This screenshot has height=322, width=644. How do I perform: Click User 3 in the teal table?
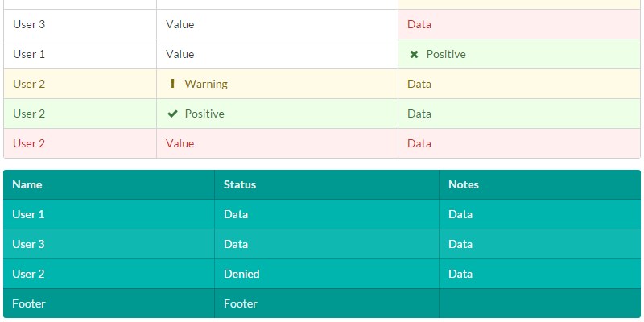(x=28, y=244)
